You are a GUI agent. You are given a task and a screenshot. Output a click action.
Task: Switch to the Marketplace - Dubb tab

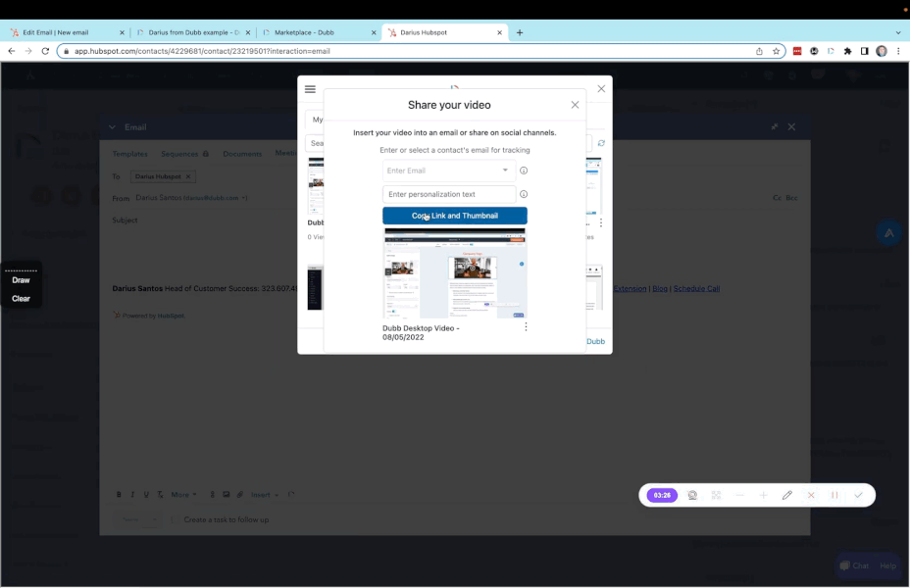tap(320, 32)
